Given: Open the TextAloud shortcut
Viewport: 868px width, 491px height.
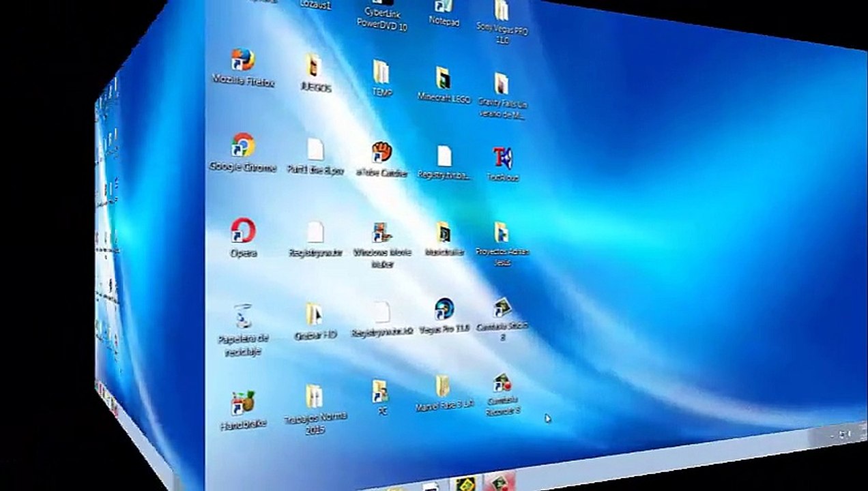Looking at the screenshot, I should coord(502,158).
